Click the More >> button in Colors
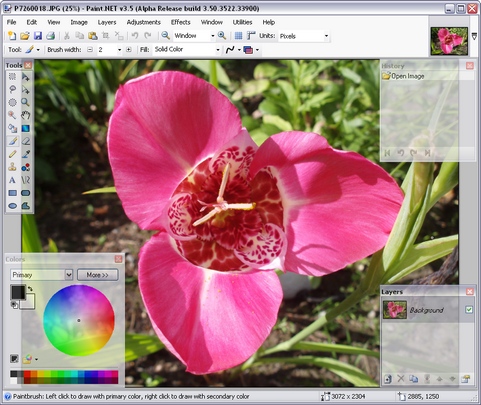This screenshot has width=481, height=405. [98, 275]
